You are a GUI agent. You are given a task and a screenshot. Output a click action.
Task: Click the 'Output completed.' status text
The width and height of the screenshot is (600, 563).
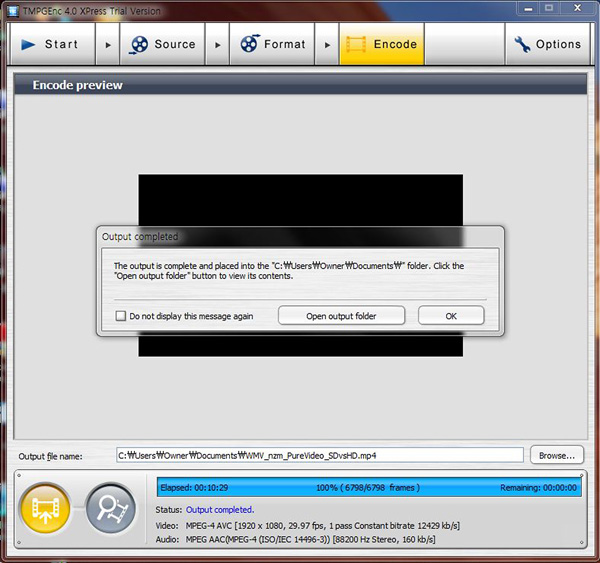click(220, 510)
